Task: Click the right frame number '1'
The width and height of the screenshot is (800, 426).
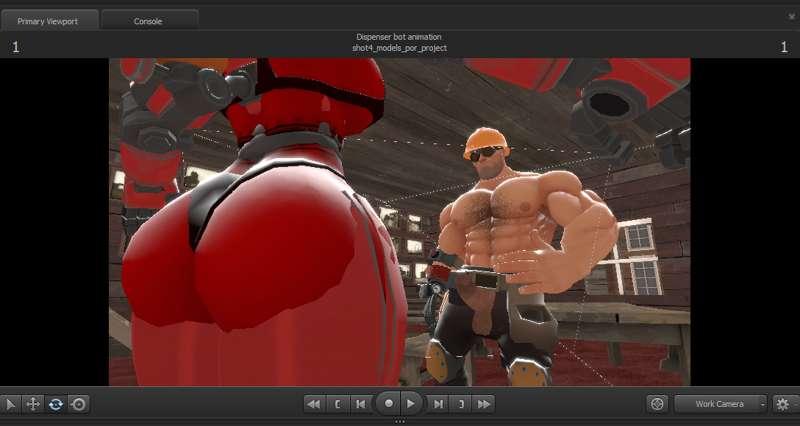Action: pyautogui.click(x=784, y=47)
